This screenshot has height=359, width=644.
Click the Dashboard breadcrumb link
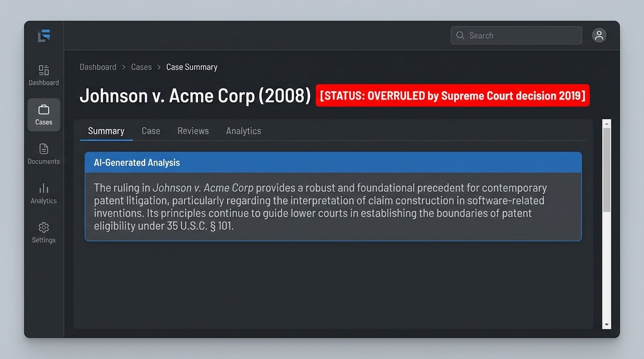tap(98, 67)
